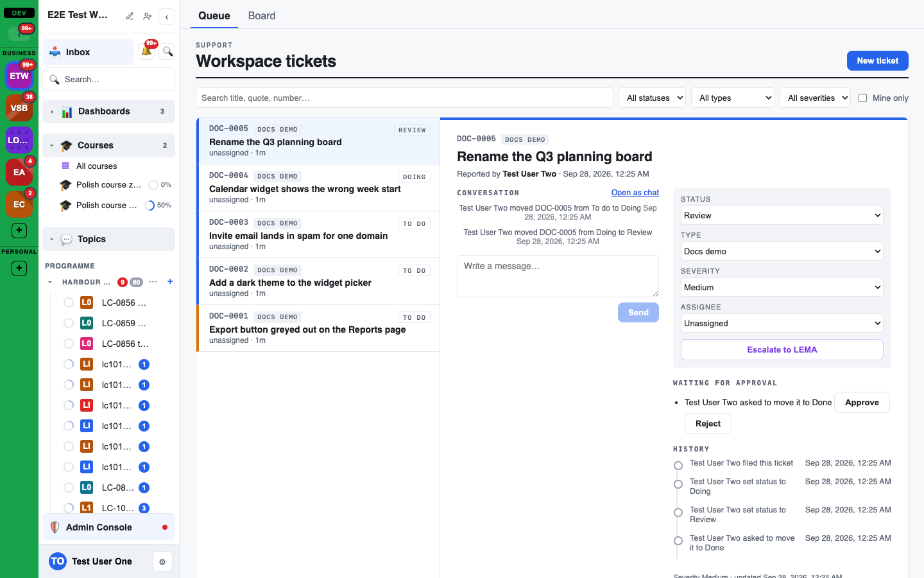Screen dimensions: 924x578
Task: Open the Admin Console shield icon
Action: pyautogui.click(x=55, y=527)
